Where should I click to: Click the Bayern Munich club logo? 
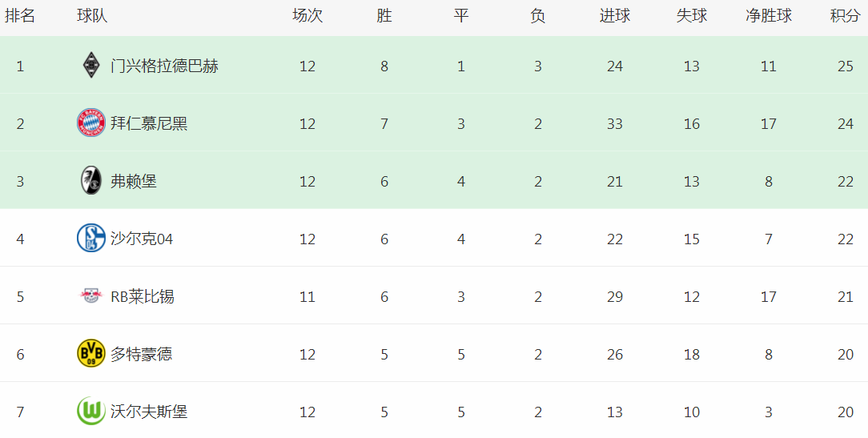(91, 123)
